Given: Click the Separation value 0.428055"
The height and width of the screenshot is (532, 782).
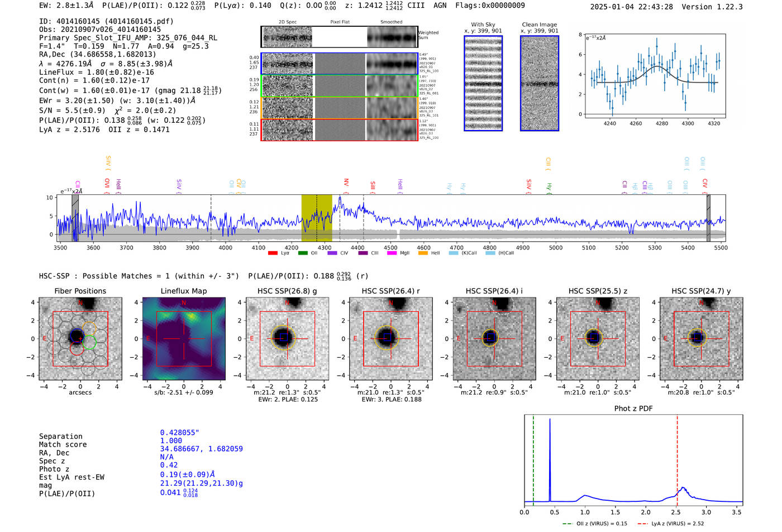Looking at the screenshot, I should click(179, 433).
